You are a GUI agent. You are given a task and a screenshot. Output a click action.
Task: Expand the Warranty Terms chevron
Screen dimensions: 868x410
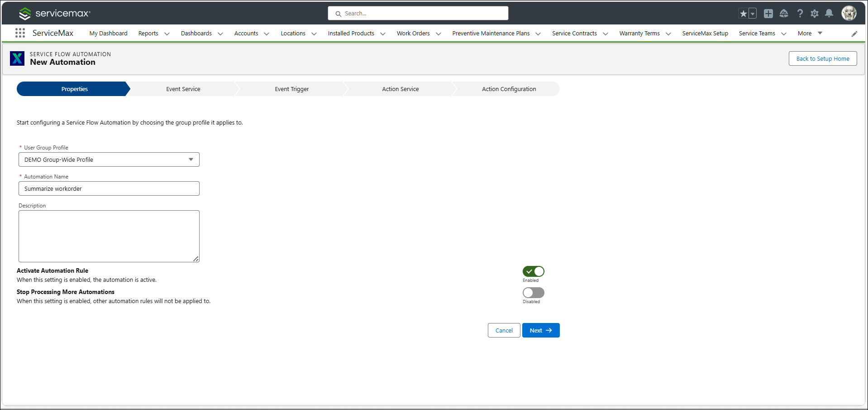[668, 34]
